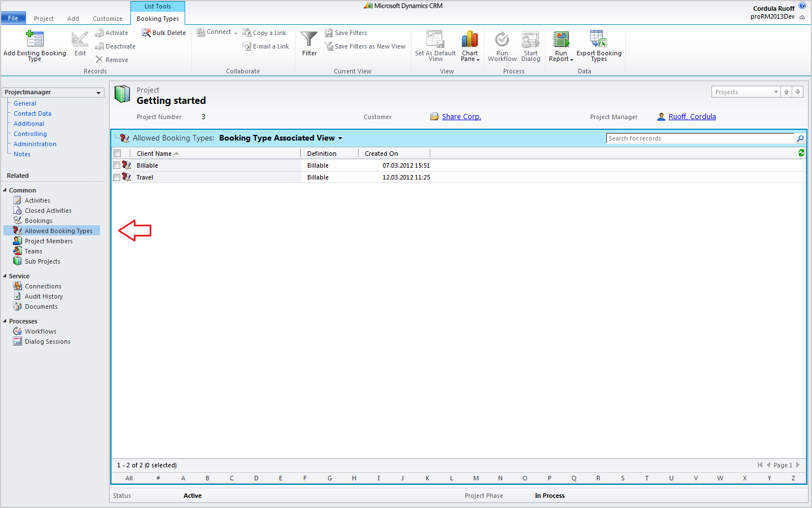Check the Travel row checkbox

pos(117,177)
